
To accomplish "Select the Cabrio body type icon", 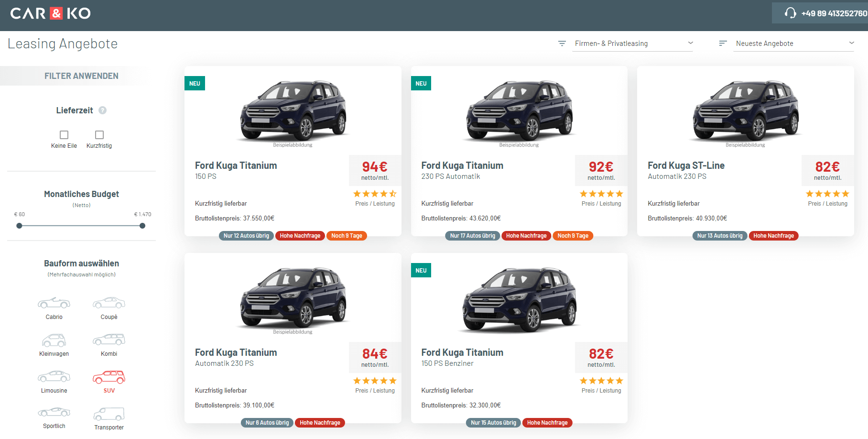I will [x=54, y=303].
